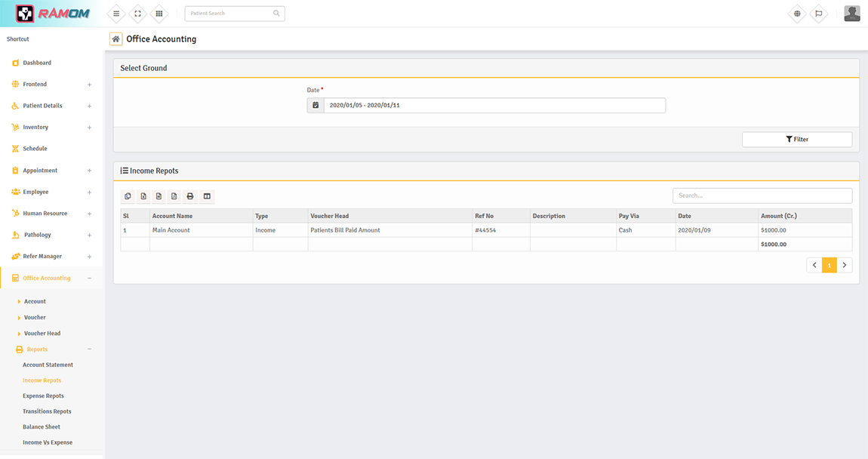Image resolution: width=868 pixels, height=459 pixels.
Task: Click the copy table data icon
Action: 128,196
